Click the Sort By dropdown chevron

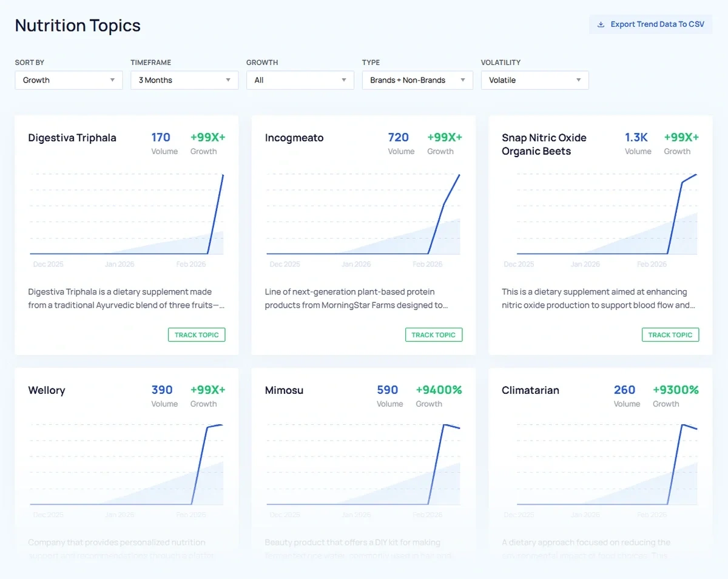[112, 80]
